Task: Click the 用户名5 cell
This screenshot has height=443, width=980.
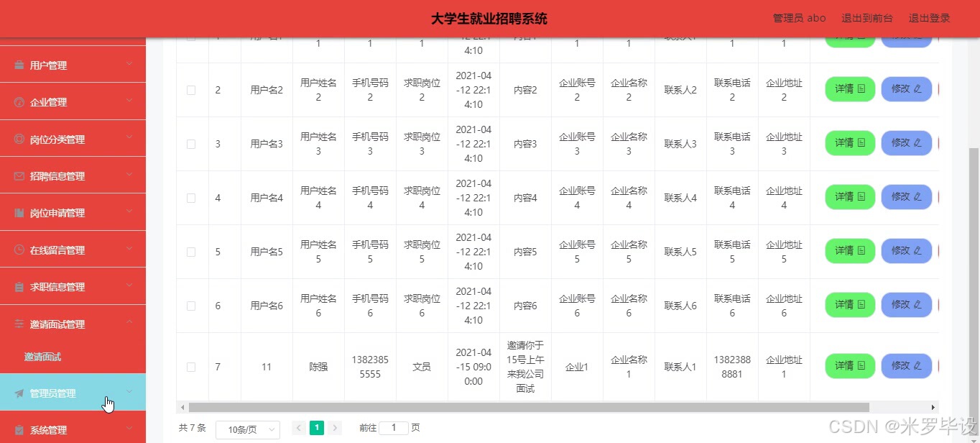Action: (267, 252)
